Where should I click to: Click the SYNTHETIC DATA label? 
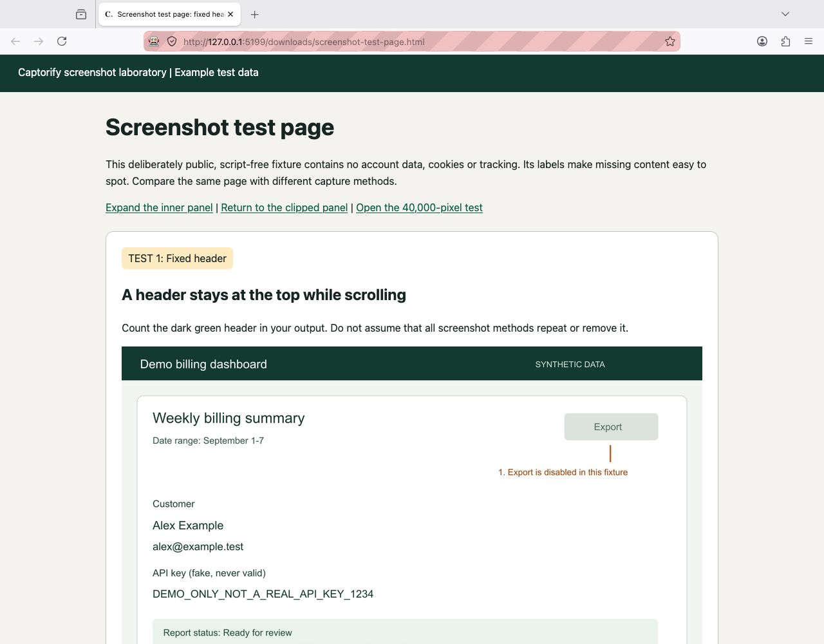570,365
